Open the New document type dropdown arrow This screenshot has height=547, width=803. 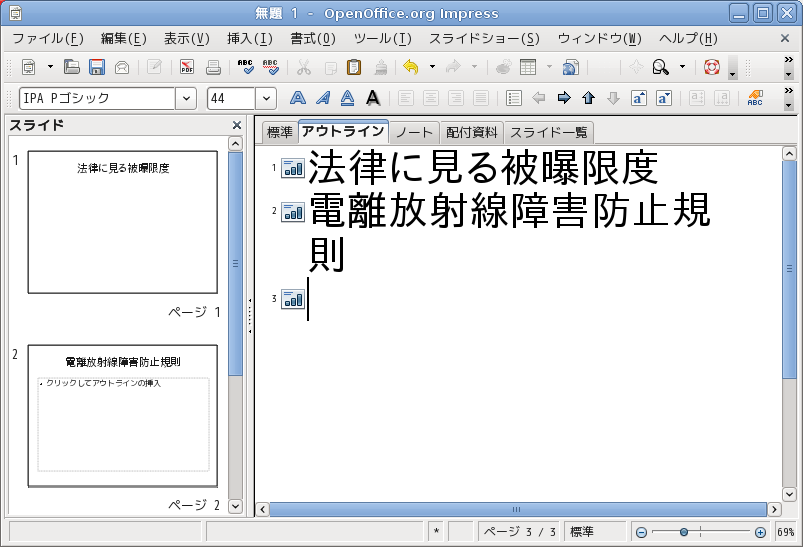pos(50,67)
